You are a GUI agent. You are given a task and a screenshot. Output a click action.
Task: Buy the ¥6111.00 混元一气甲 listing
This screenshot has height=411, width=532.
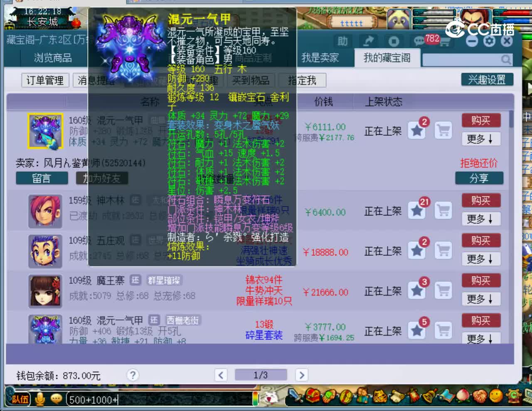click(x=481, y=121)
